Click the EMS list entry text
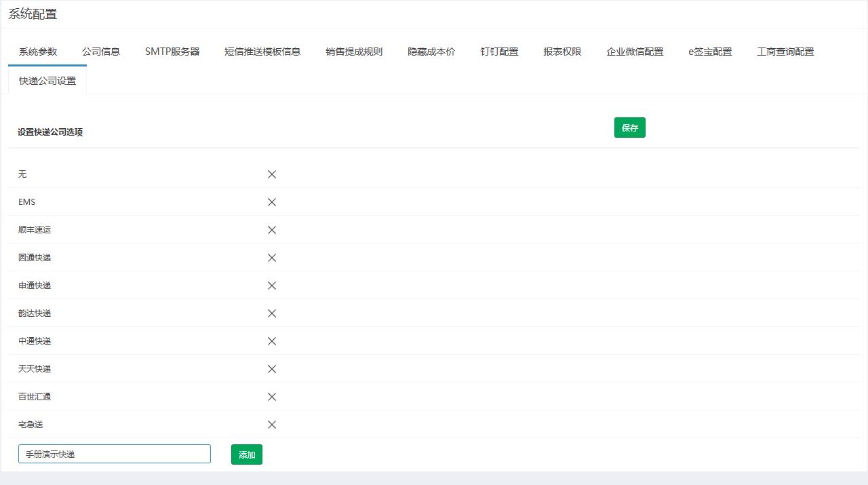The width and height of the screenshot is (868, 485). pyautogui.click(x=27, y=202)
